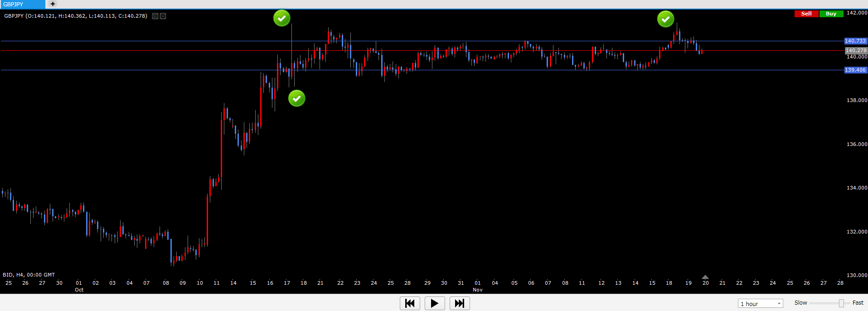Click the BID, H4, 00:00 GMT label
The width and height of the screenshot is (868, 311).
pyautogui.click(x=29, y=275)
